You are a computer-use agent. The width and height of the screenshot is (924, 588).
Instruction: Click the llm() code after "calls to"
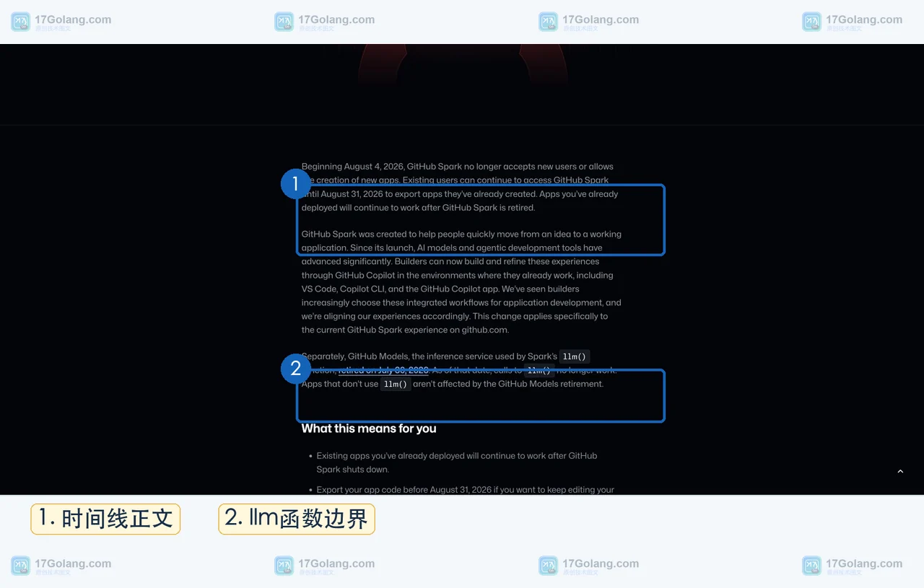point(539,370)
